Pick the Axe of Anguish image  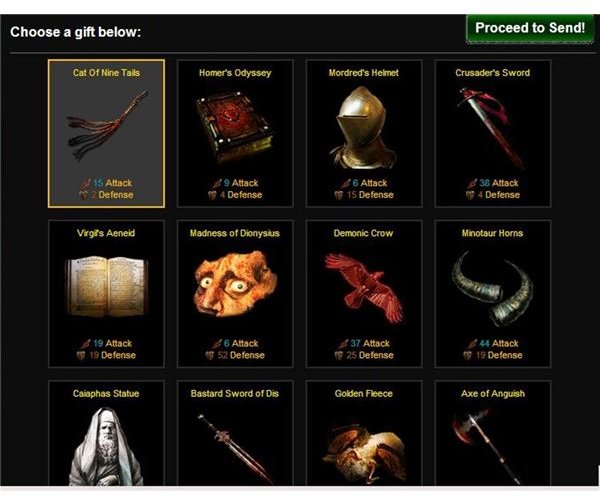pyautogui.click(x=487, y=446)
